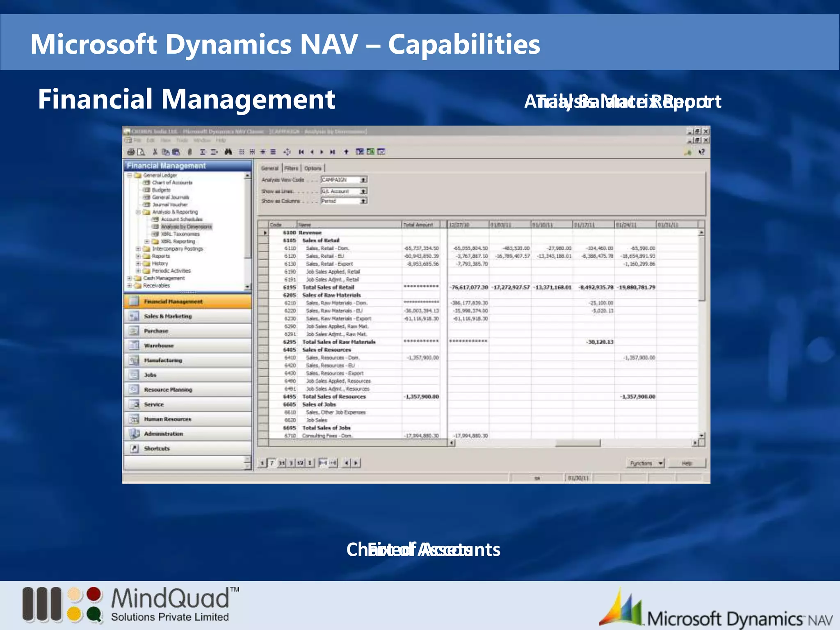Click the Find binoculars icon
This screenshot has width=840, height=630.
pyautogui.click(x=228, y=152)
